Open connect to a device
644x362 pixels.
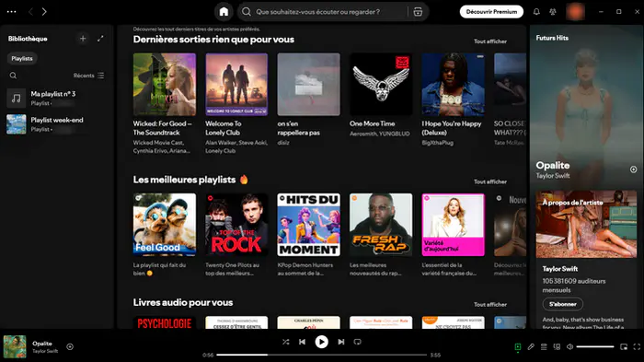point(557,346)
